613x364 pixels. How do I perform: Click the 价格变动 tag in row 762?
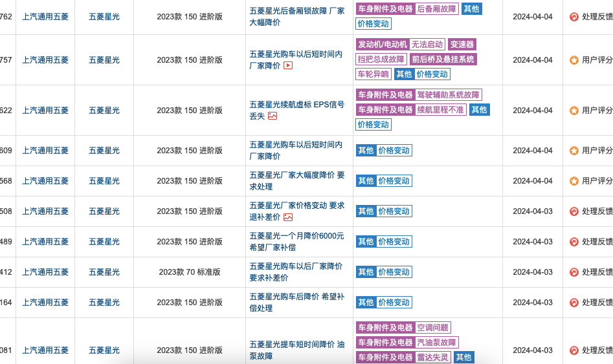click(373, 24)
